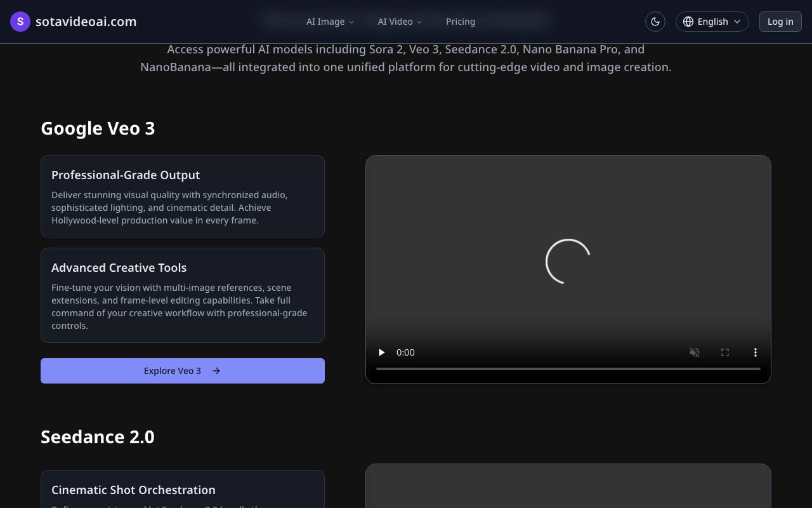Open the English language dropdown

(x=712, y=22)
